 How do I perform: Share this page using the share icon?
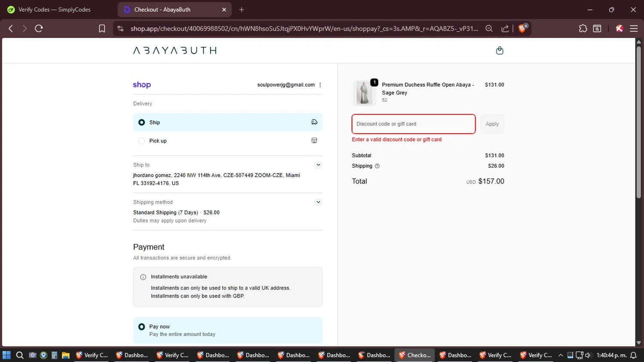pyautogui.click(x=505, y=28)
